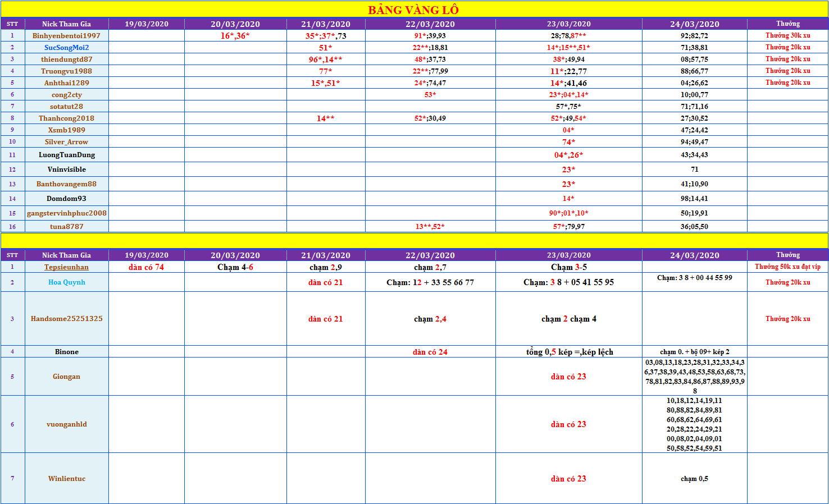Select the Silver_Arrow nickname cell
Image resolution: width=829 pixels, height=504 pixels.
point(66,141)
